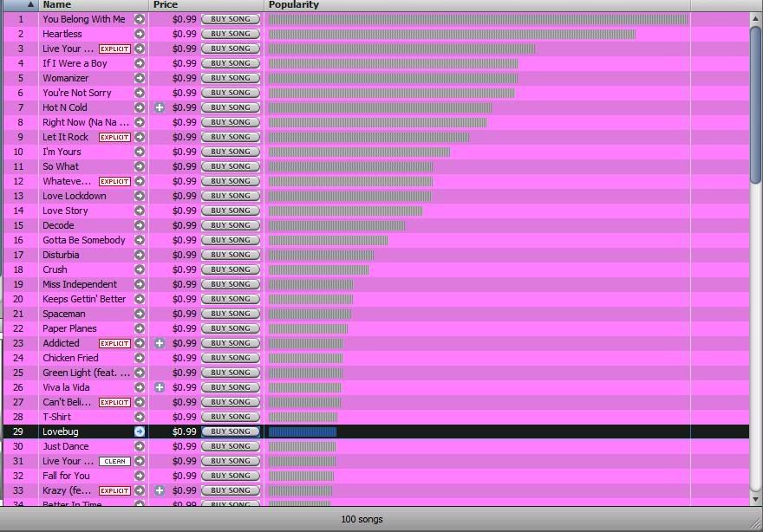The image size is (763, 532).
Task: Select the Paper Planes track name
Action: click(69, 328)
